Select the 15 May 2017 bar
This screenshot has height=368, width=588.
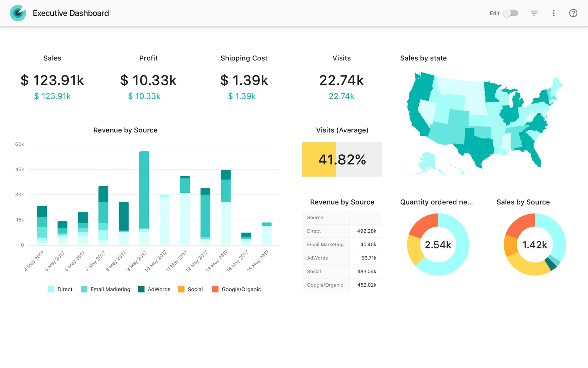pos(266,234)
